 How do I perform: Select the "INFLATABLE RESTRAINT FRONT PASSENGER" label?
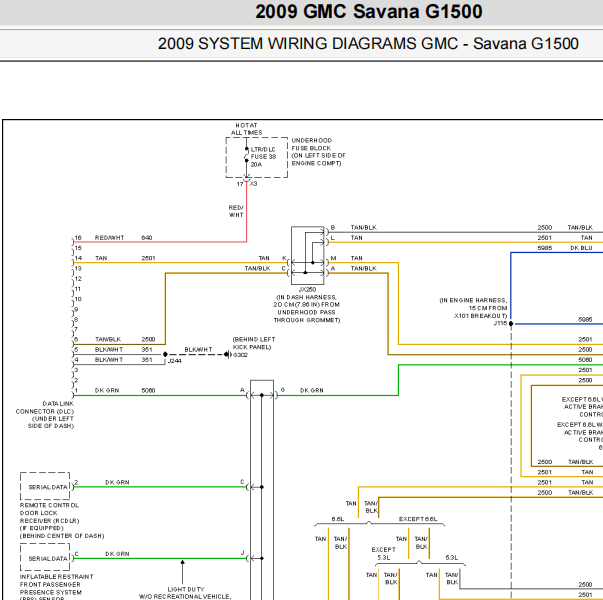[x=57, y=580]
